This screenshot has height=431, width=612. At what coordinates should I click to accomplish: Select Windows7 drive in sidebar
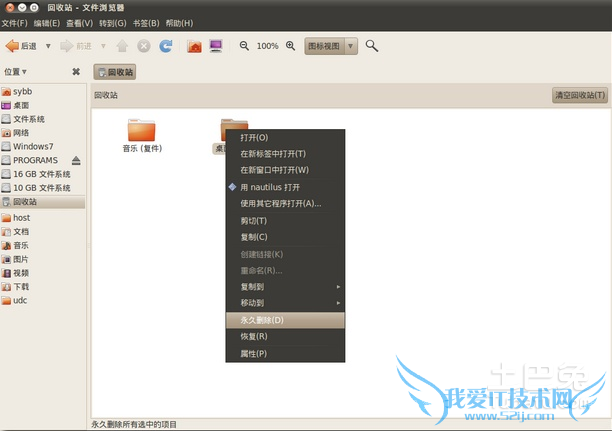(43, 146)
